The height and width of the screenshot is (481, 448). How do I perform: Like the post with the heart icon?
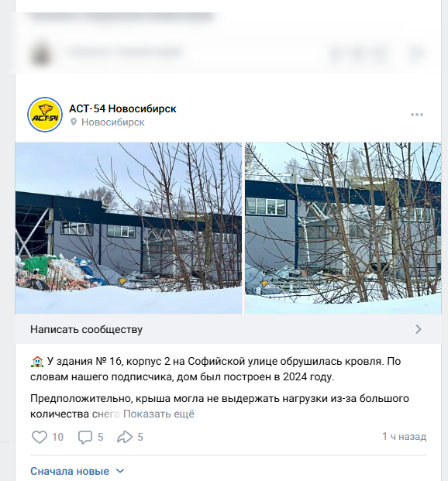[40, 437]
